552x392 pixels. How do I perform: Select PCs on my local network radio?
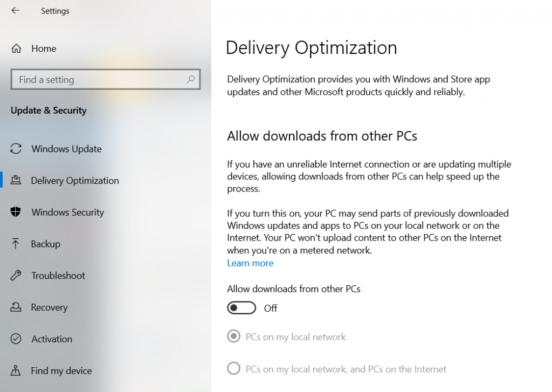pos(233,337)
